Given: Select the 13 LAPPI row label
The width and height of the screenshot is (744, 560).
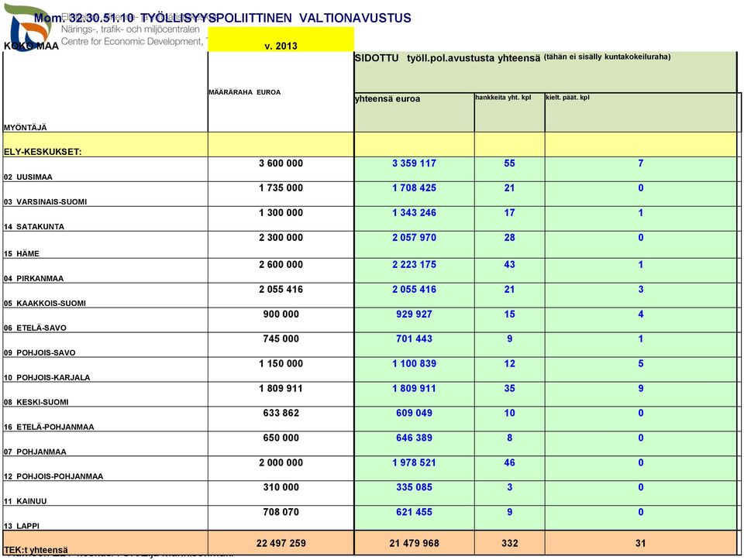Looking at the screenshot, I should point(22,526).
